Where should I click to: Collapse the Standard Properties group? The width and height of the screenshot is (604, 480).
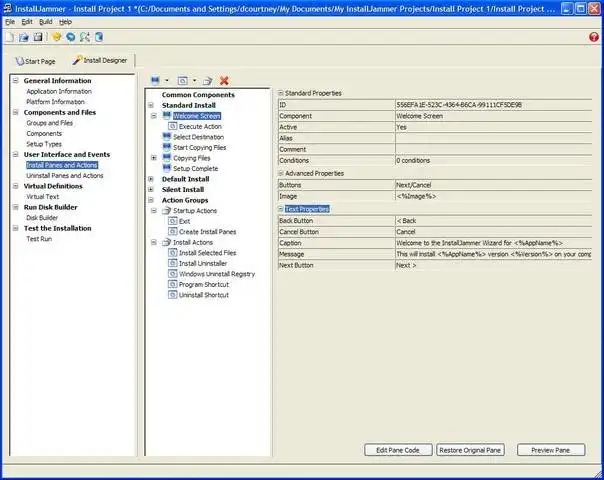pos(281,93)
